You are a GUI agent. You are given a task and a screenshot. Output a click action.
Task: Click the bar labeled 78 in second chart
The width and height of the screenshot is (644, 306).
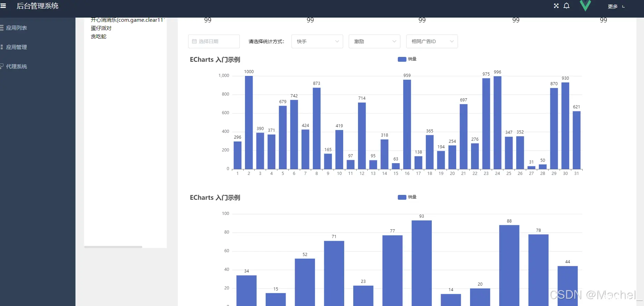[539, 270]
